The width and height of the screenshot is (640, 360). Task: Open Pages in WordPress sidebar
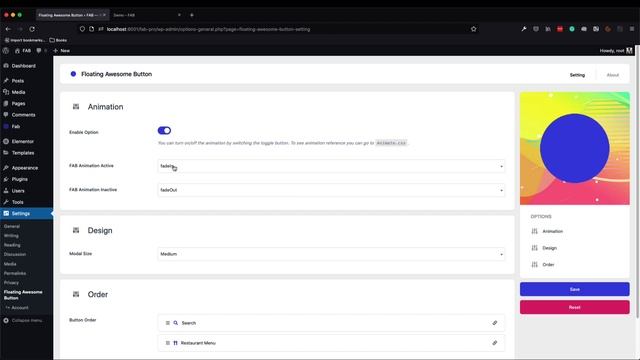coord(18,104)
